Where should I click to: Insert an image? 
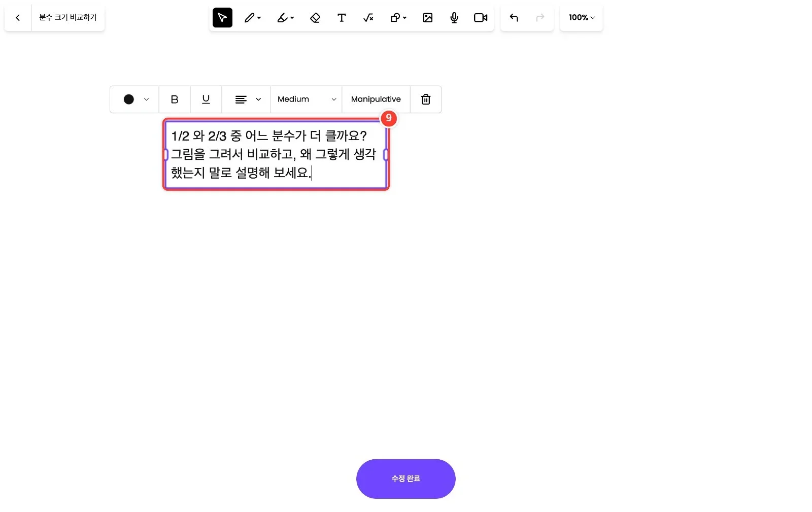428,18
